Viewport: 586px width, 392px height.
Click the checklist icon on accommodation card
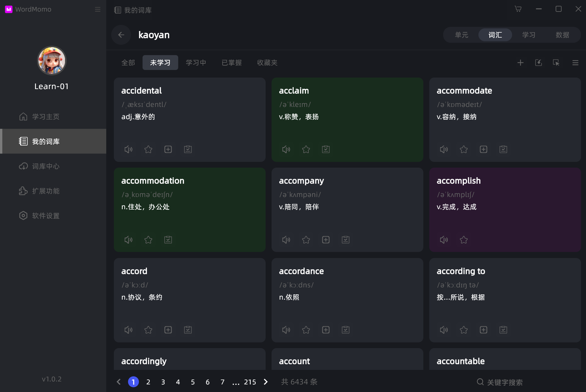(x=168, y=240)
